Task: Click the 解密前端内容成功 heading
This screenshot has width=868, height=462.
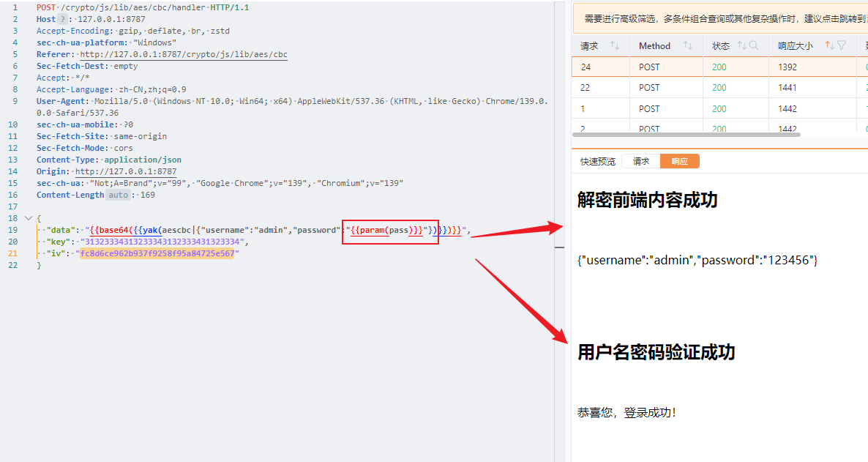Action: pos(648,200)
